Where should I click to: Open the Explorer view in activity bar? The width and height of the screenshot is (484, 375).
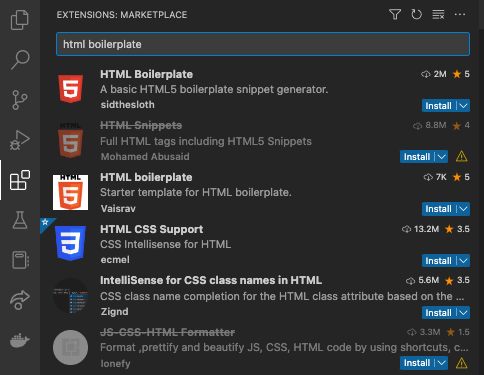click(20, 20)
